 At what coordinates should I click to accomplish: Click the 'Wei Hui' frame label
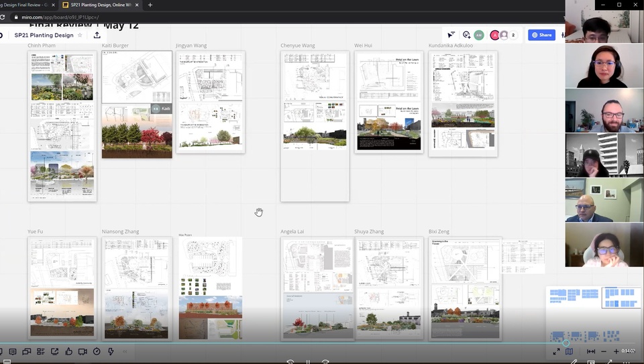point(363,46)
